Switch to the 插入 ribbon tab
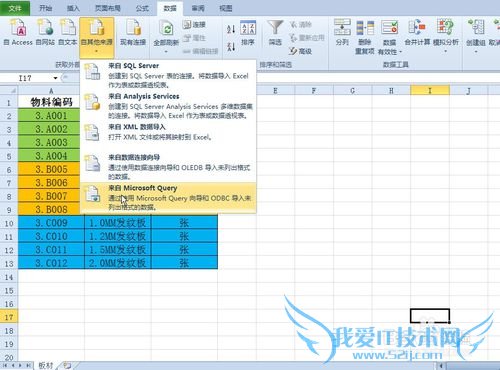Screen dimensions: 500x370 (x=73, y=8)
